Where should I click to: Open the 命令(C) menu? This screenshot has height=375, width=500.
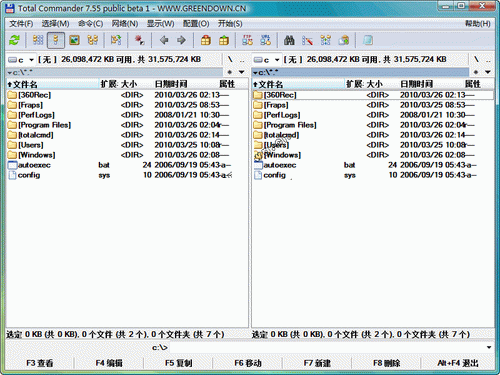[x=90, y=24]
